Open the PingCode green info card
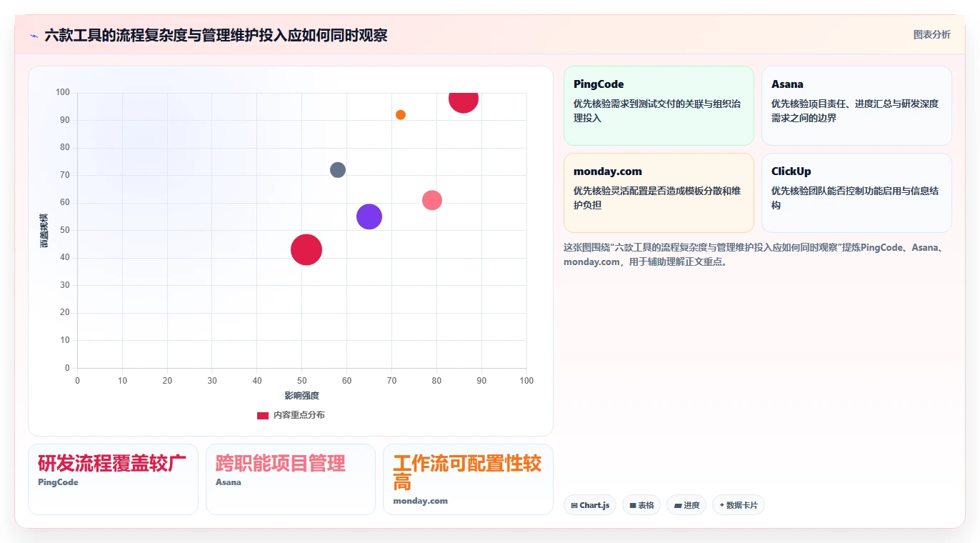The image size is (980, 543). pyautogui.click(x=659, y=106)
